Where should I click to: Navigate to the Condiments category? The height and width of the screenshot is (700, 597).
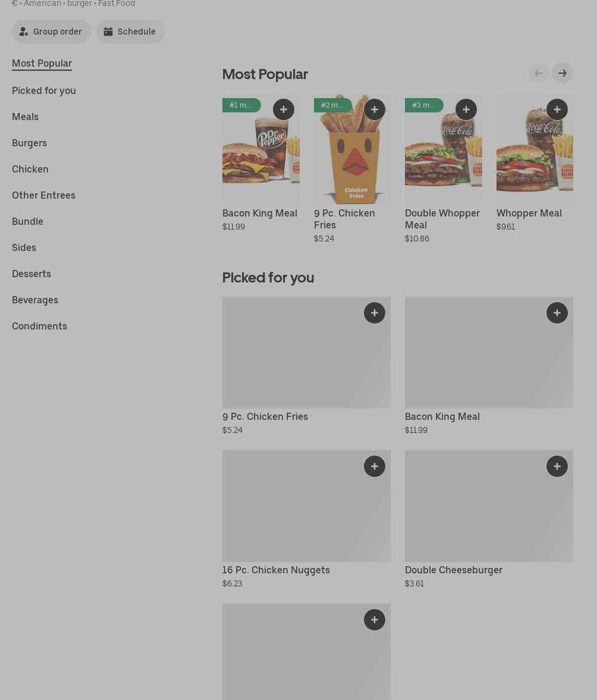point(39,326)
